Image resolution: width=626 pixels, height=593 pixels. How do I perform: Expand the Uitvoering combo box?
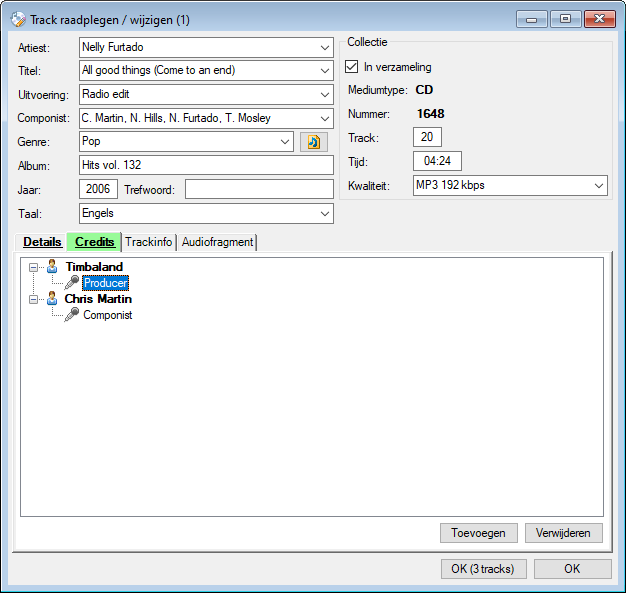point(325,95)
